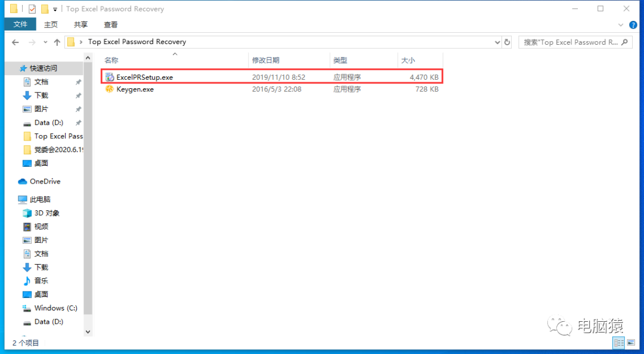This screenshot has height=354, width=644.
Task: Switch to details view layout icon
Action: pos(618,343)
